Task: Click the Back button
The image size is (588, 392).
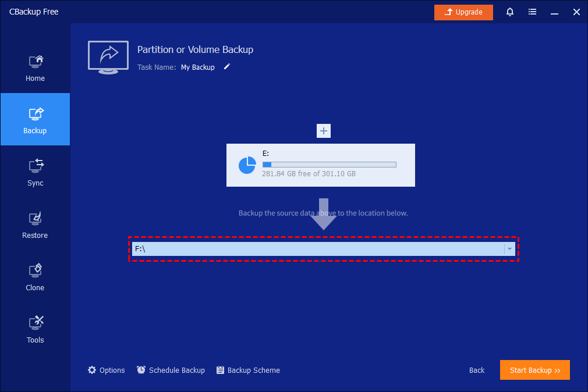Action: tap(477, 370)
